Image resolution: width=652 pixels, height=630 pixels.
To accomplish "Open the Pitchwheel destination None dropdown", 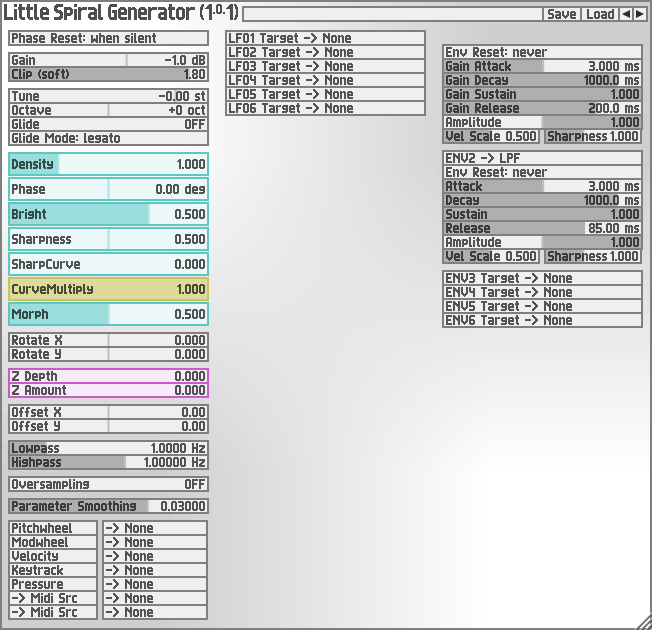I will [x=155, y=528].
